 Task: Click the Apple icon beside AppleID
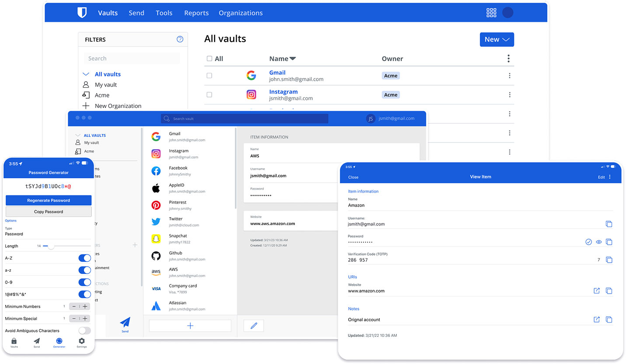click(x=156, y=188)
